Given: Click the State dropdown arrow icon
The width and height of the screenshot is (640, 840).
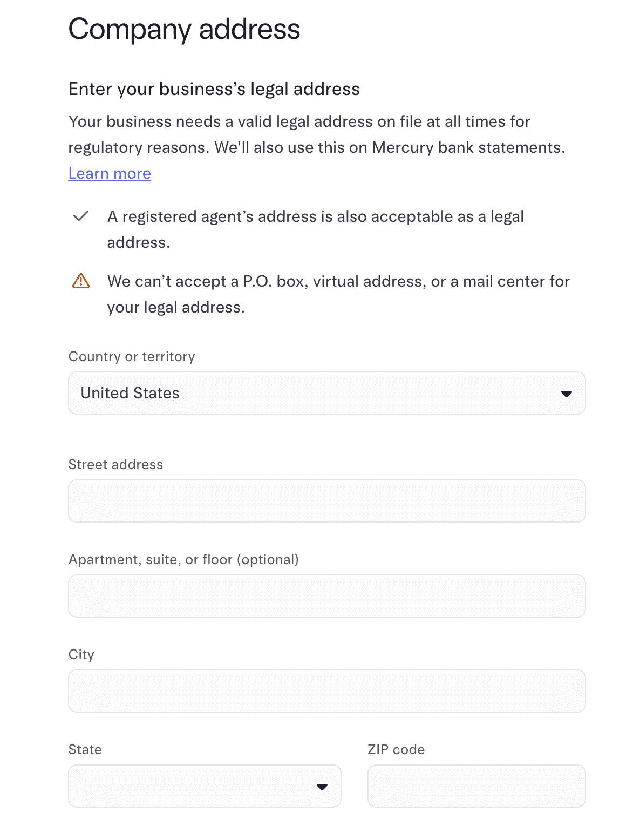Looking at the screenshot, I should (x=322, y=787).
